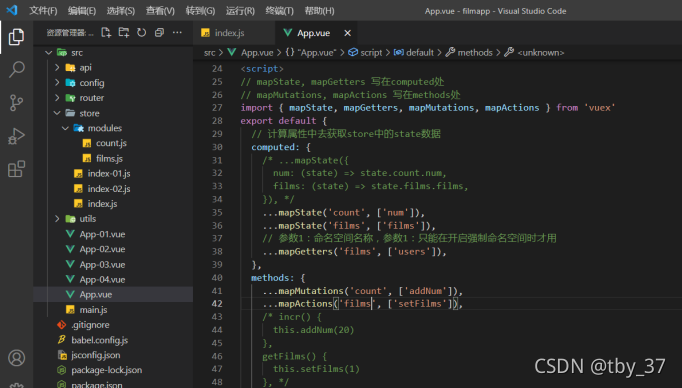Open package-lock.json in the file tree

pyautogui.click(x=113, y=370)
